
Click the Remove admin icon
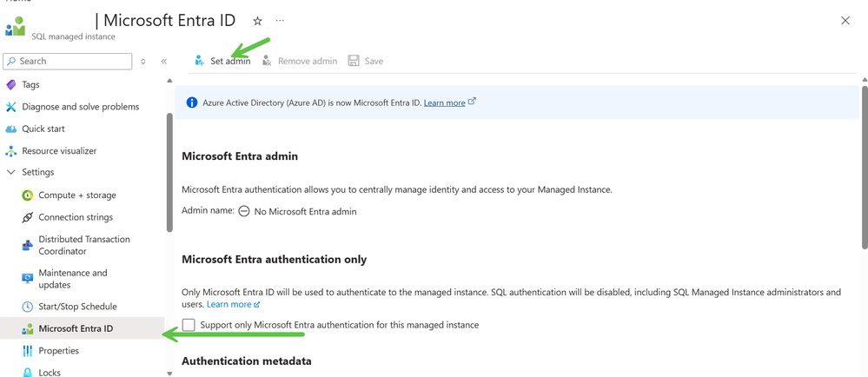pos(267,61)
